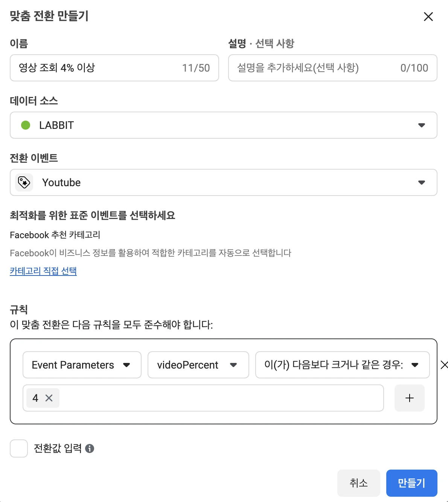Screen dimensions: 448x502
Task: Open the LABBIT data source dropdown
Action: click(x=223, y=125)
